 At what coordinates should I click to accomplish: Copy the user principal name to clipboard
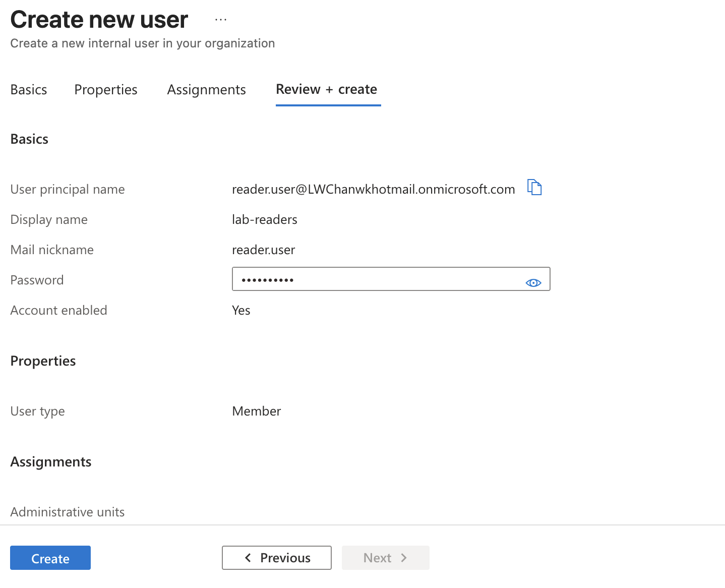coord(534,187)
